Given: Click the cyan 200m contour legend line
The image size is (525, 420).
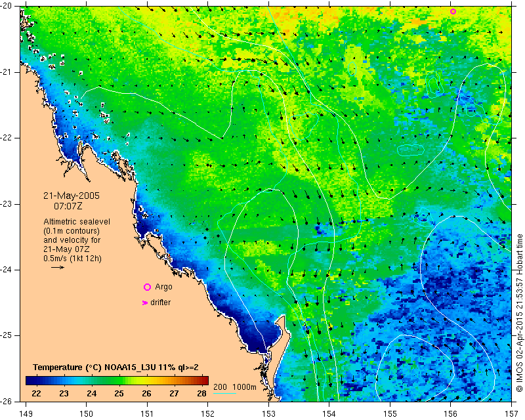Looking at the screenshot, I should [224, 393].
